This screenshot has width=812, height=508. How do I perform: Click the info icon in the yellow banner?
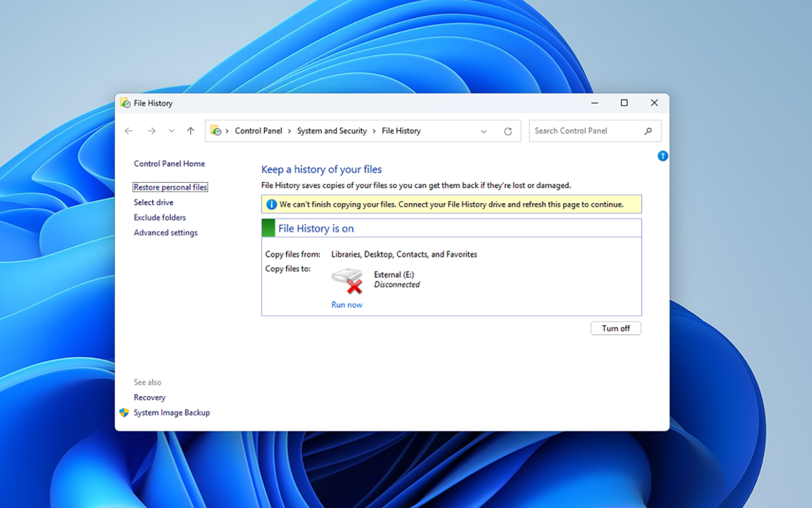point(271,204)
